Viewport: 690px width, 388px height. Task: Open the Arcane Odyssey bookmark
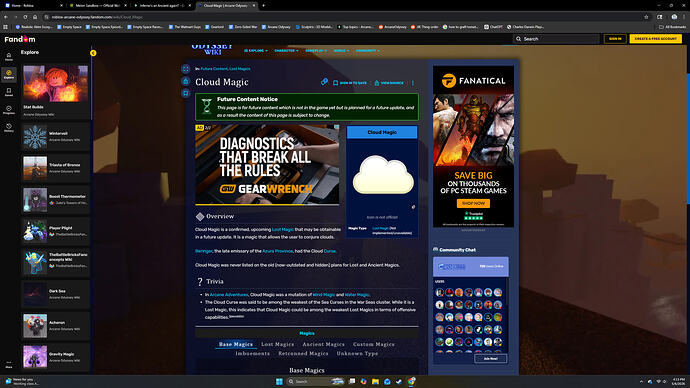click(x=276, y=27)
